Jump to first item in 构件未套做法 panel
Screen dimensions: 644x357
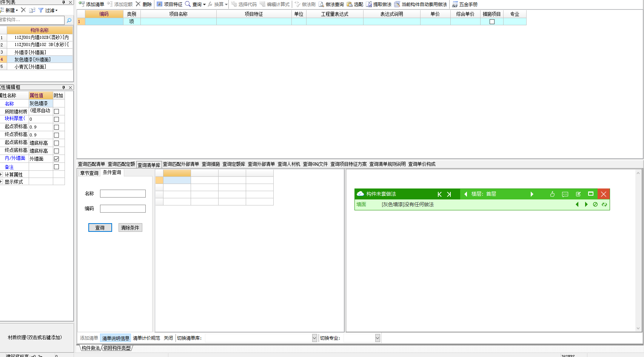coord(439,194)
